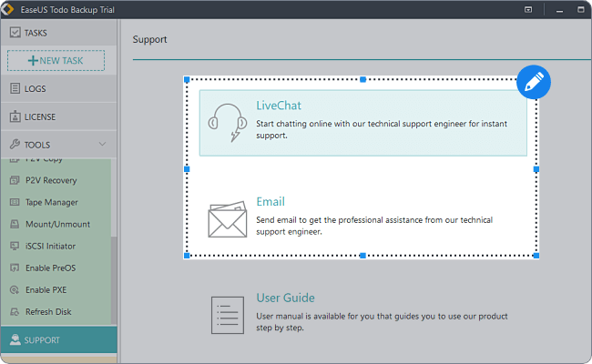
Task: Open the Tasks section in sidebar
Action: [58, 33]
